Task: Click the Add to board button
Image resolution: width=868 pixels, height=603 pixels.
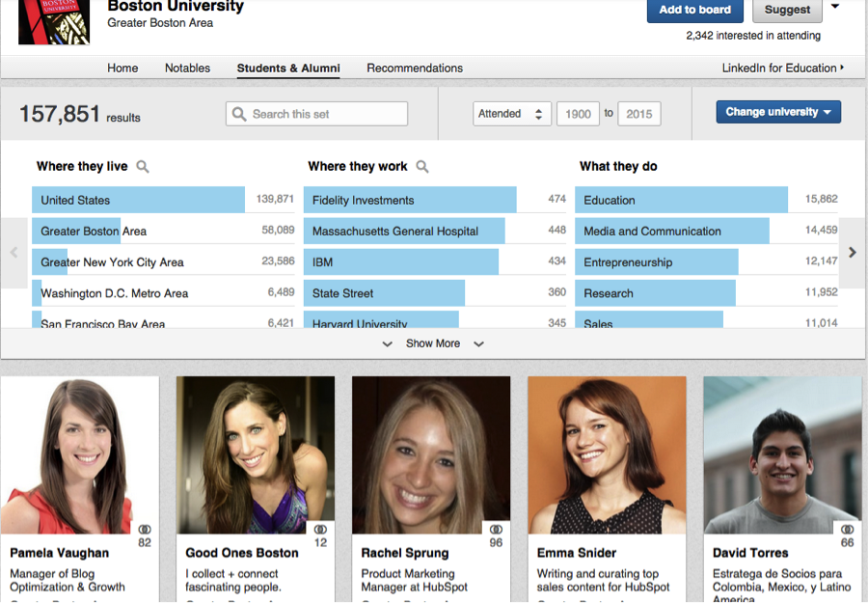Action: pyautogui.click(x=694, y=10)
